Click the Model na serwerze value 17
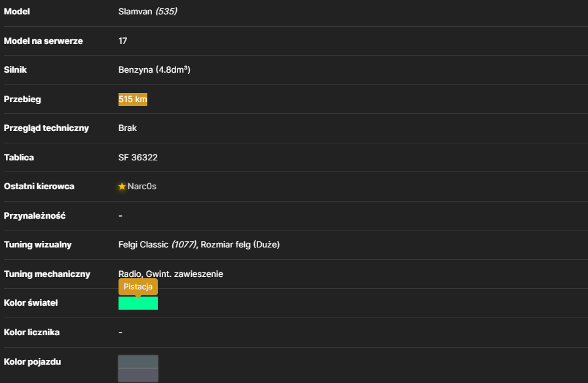Viewport: 588px width, 383px height. pyautogui.click(x=122, y=41)
